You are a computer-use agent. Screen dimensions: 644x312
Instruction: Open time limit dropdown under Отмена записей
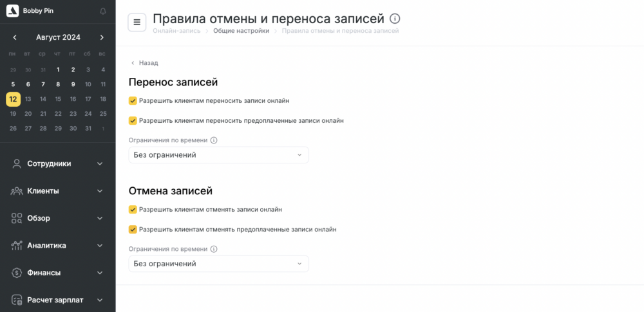(218, 264)
